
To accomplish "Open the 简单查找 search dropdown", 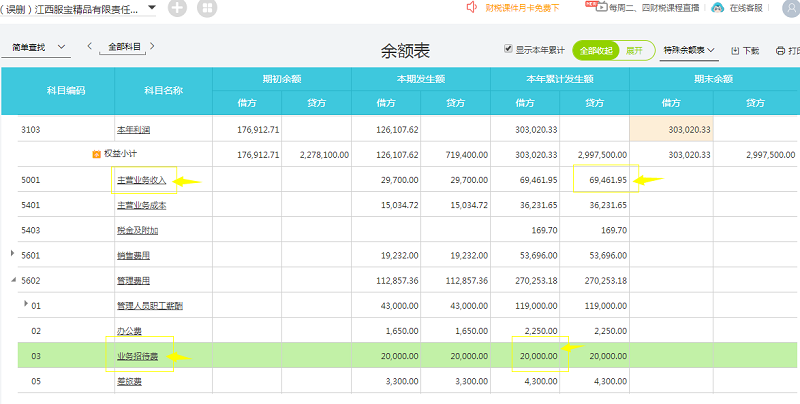I will click(x=36, y=47).
